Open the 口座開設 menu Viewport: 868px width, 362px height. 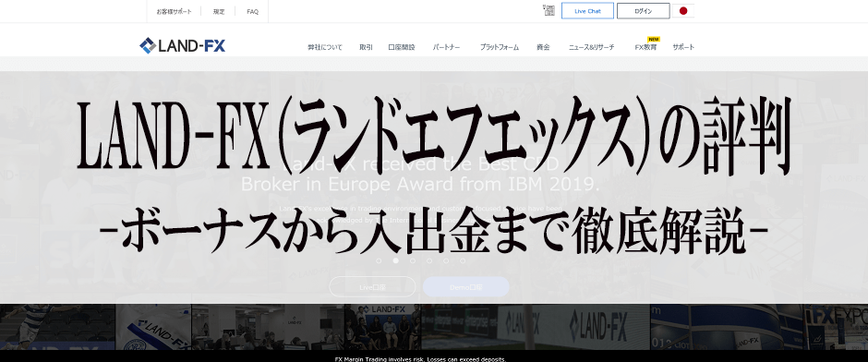pos(402,47)
